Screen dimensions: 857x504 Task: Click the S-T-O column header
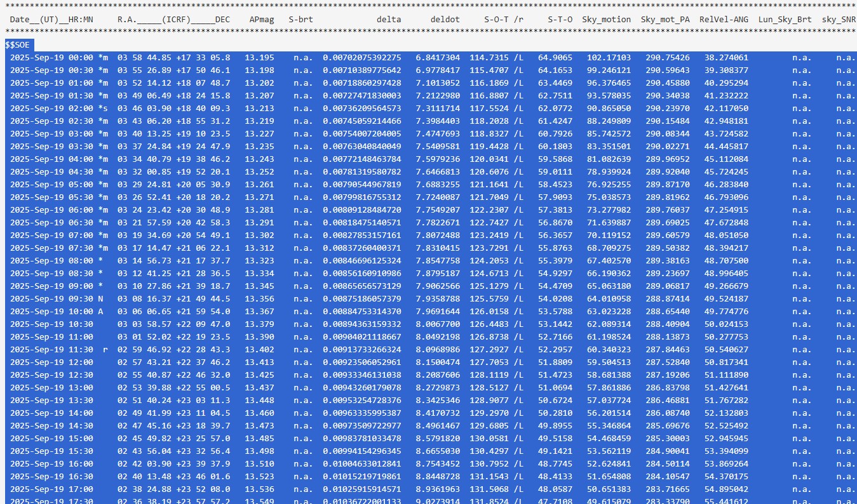[x=560, y=20]
